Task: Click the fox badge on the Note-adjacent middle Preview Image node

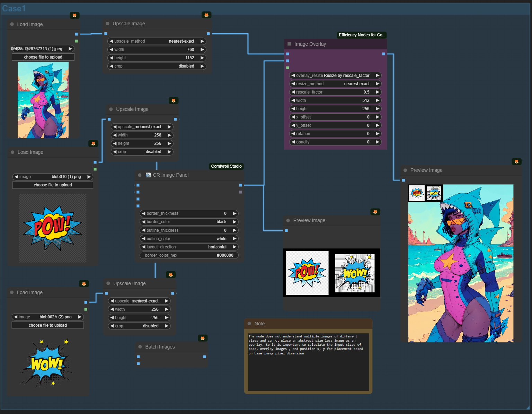Action: (375, 212)
